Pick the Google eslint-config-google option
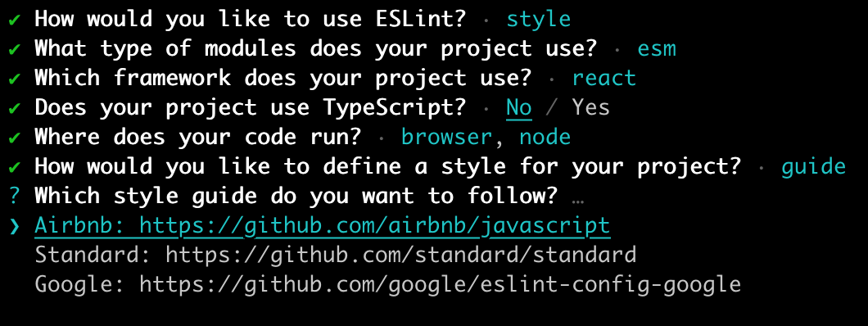868x326 pixels. click(387, 284)
